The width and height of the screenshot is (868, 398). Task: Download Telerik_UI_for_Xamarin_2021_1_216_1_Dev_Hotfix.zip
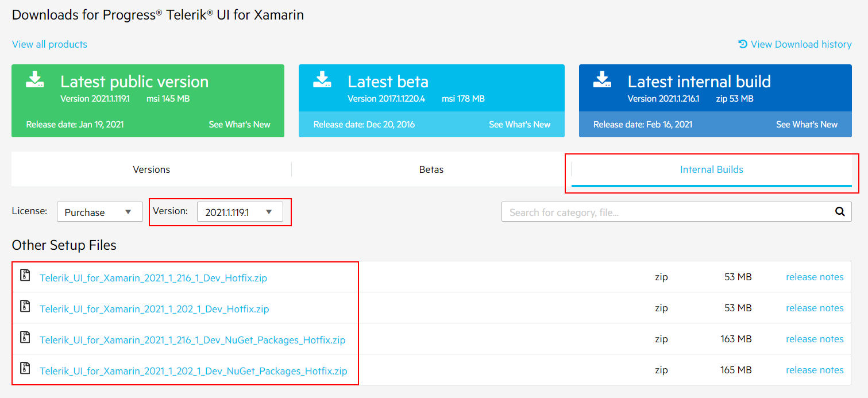pos(153,278)
